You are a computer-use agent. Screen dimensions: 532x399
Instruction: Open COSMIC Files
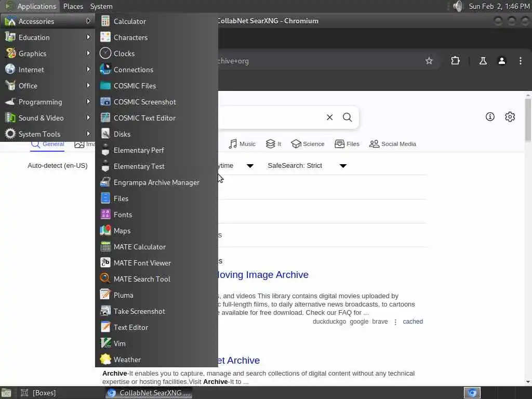(156, 86)
